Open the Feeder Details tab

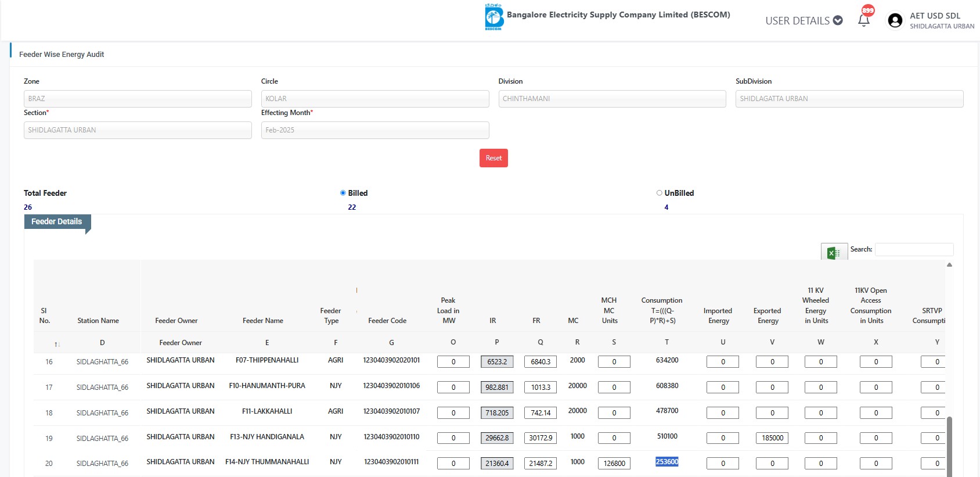point(57,221)
